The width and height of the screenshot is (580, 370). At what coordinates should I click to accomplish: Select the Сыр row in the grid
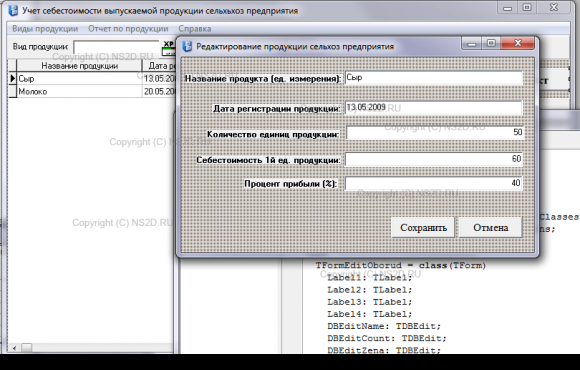pyautogui.click(x=91, y=78)
